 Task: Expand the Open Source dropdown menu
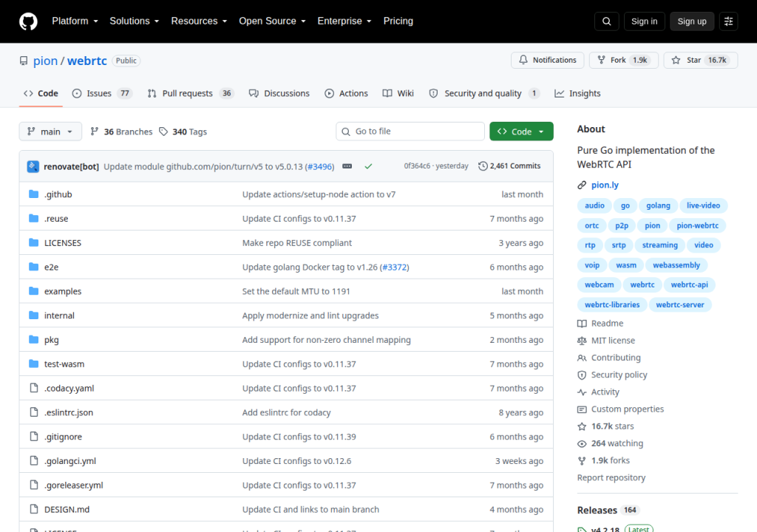(272, 21)
